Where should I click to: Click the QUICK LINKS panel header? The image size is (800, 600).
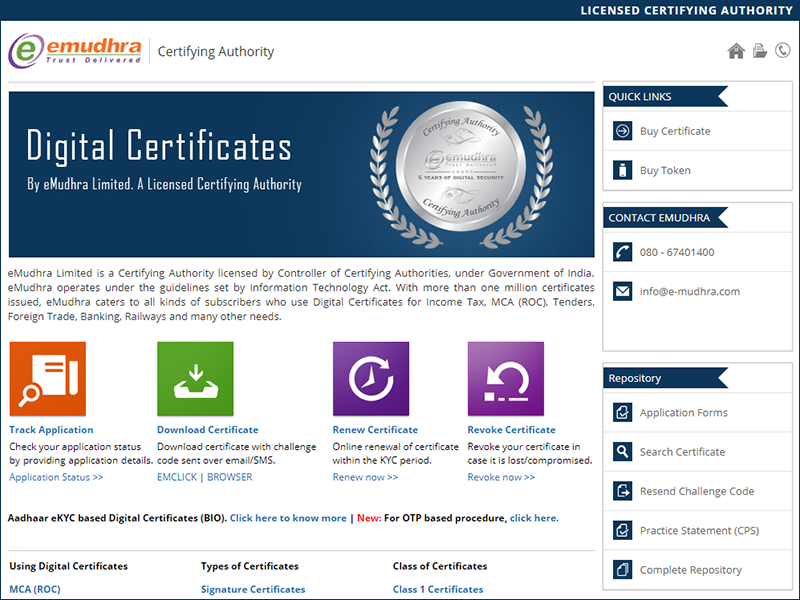(665, 96)
